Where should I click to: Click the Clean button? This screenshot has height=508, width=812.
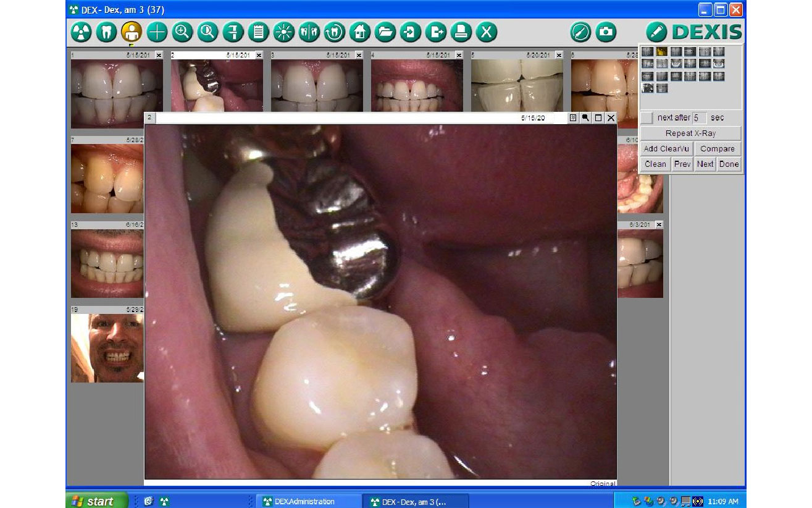(x=655, y=164)
